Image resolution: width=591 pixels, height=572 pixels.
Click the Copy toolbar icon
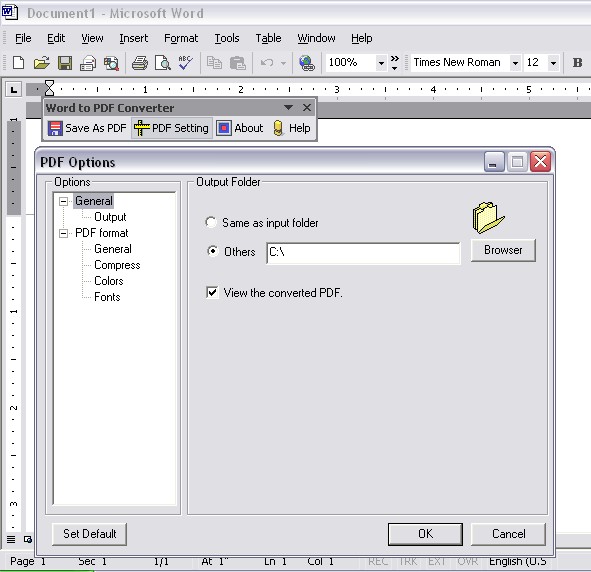click(214, 63)
